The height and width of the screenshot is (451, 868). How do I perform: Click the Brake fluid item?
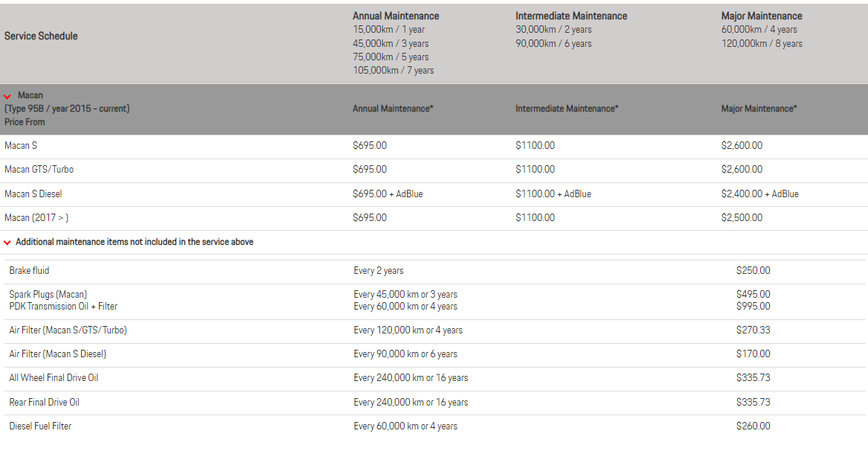click(x=29, y=271)
